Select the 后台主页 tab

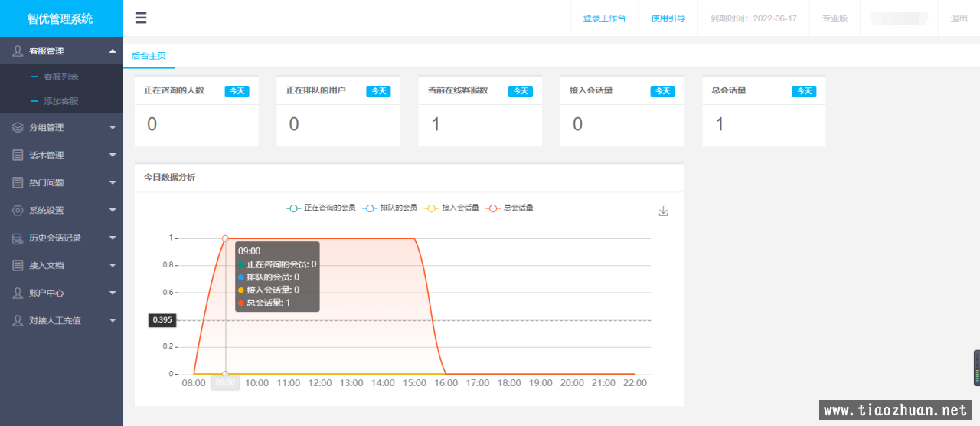pos(149,56)
